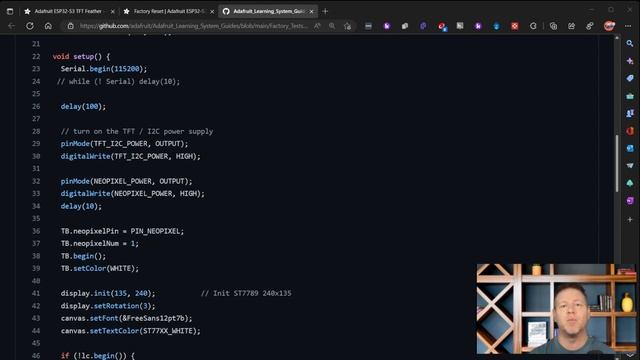
Task: Open the browser profile avatar
Action: pyautogui.click(x=609, y=26)
